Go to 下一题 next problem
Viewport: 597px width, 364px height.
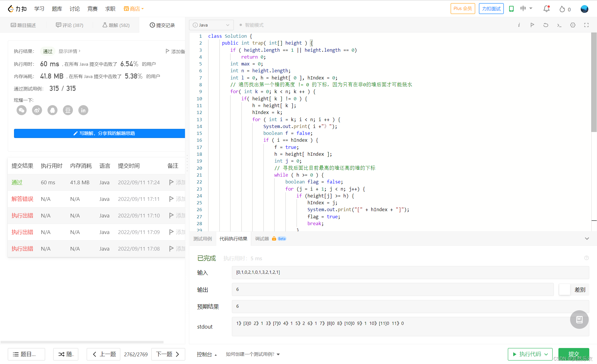(168, 354)
